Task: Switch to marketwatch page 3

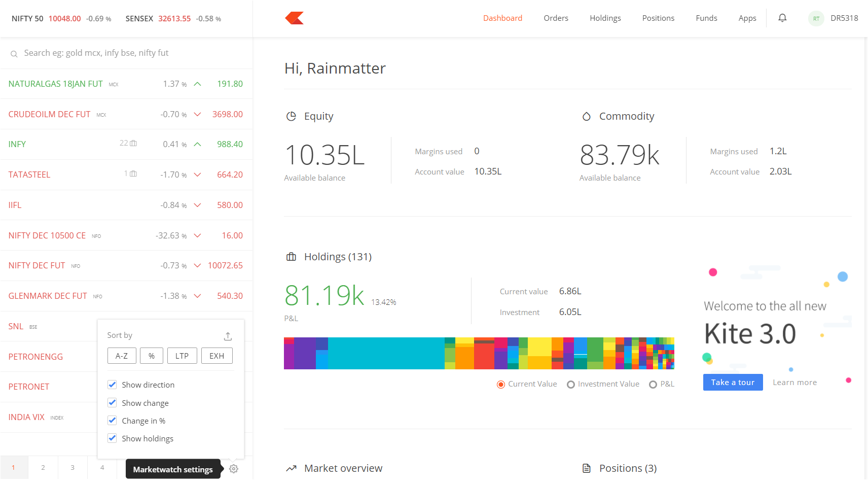Action: pyautogui.click(x=73, y=468)
